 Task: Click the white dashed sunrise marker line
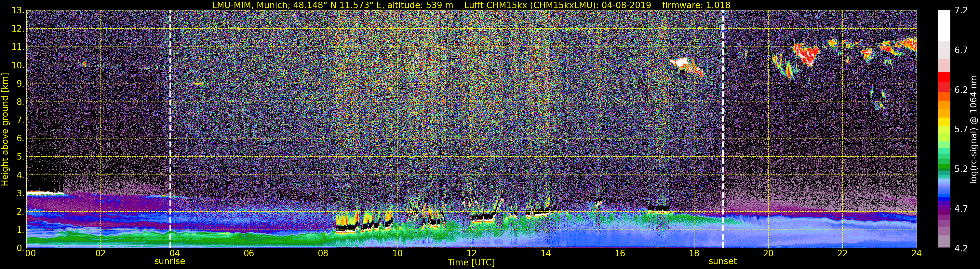(170, 129)
